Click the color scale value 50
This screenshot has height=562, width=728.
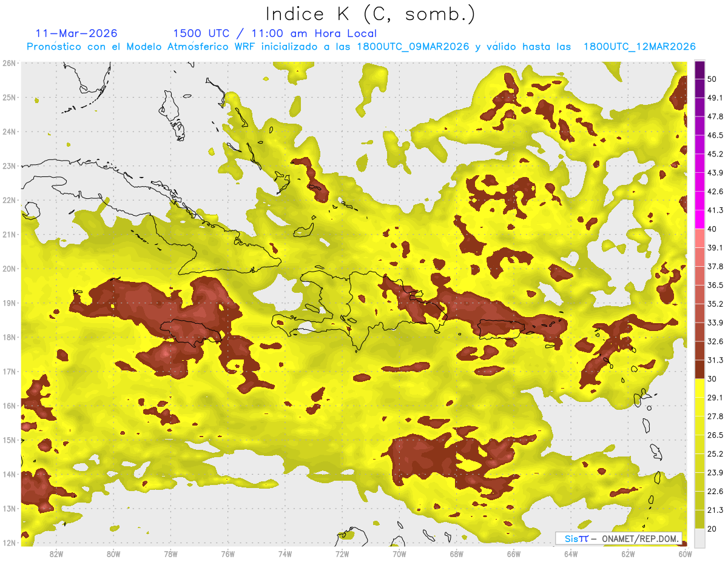(x=712, y=79)
